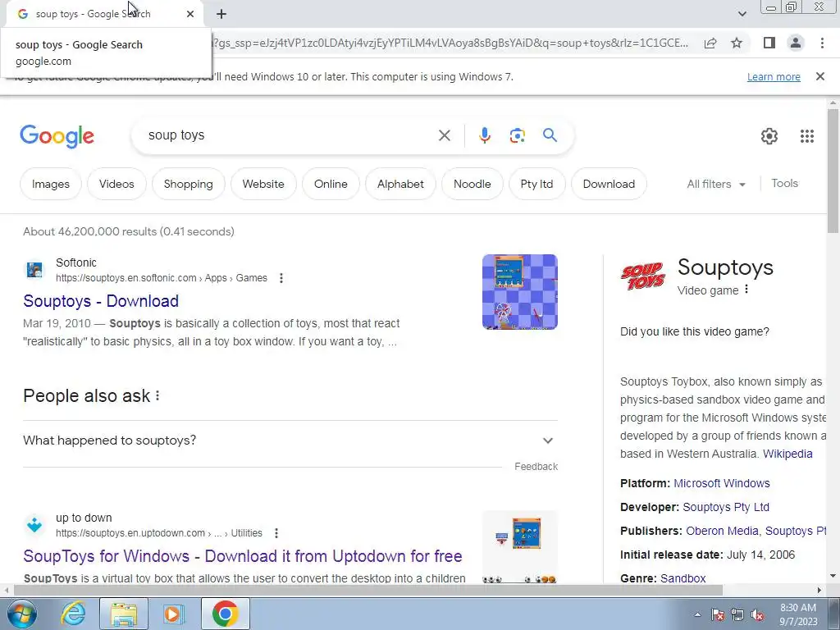Select the Pty ltd filter chip
Image resolution: width=840 pixels, height=630 pixels.
(536, 184)
